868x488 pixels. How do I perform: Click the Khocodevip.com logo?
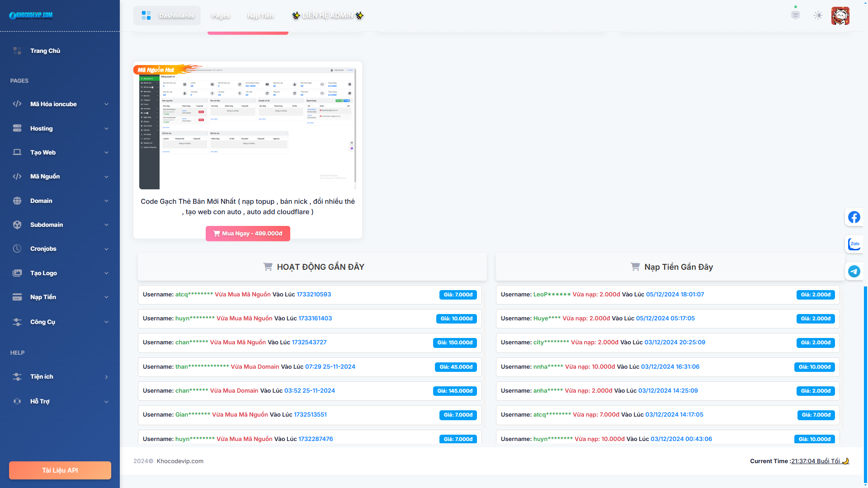click(x=31, y=15)
